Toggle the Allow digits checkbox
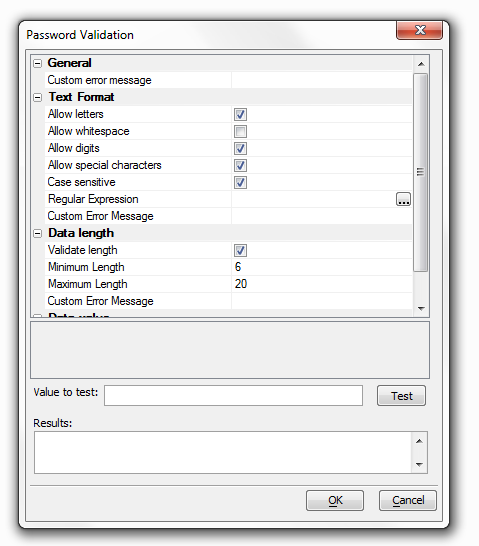This screenshot has width=479, height=546. pos(240,148)
